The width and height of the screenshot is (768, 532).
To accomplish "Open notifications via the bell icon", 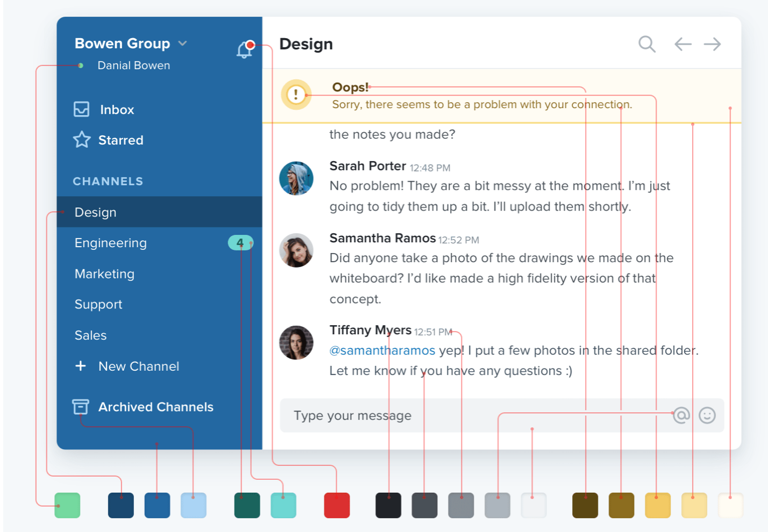I will [245, 48].
